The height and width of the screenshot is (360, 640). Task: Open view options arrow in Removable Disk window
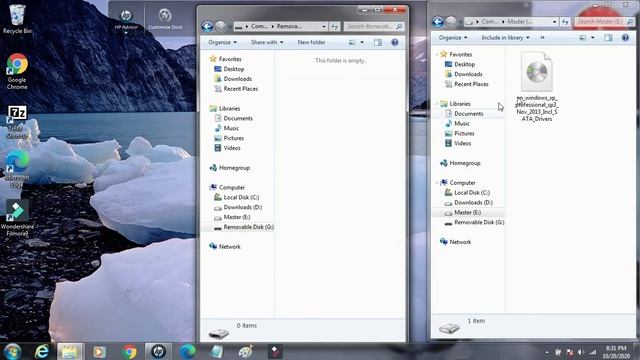(x=362, y=42)
